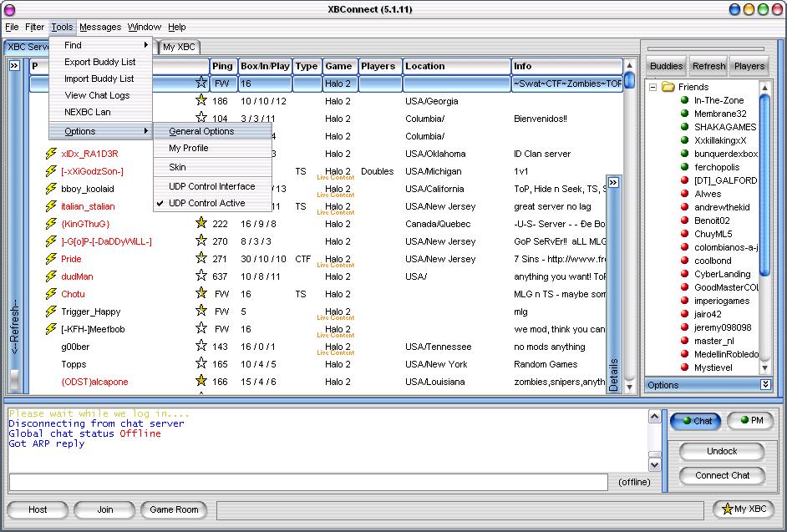This screenshot has height=532, width=787.
Task: Click the red status dot beside Alwes
Action: click(684, 194)
